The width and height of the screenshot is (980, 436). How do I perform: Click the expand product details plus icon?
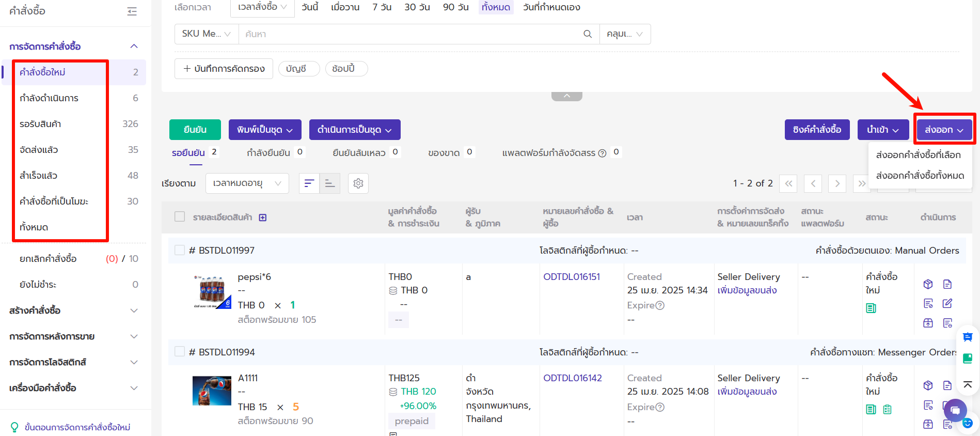(263, 217)
